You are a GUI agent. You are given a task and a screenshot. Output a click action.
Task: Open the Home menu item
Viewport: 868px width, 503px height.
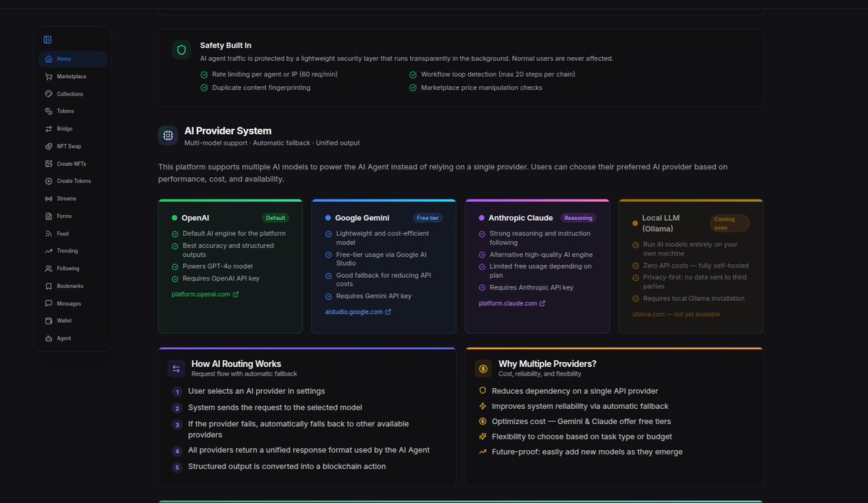(72, 59)
